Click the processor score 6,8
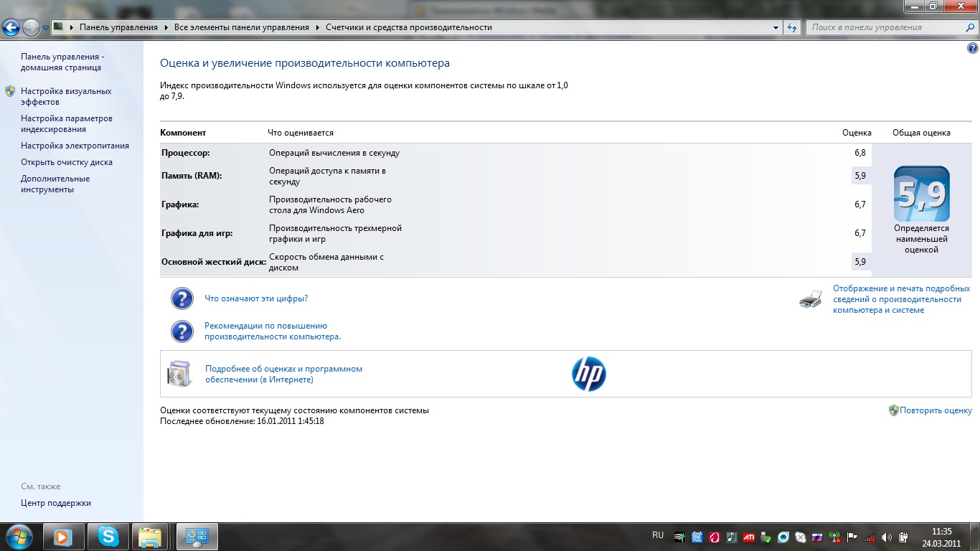This screenshot has height=551, width=980. click(860, 153)
